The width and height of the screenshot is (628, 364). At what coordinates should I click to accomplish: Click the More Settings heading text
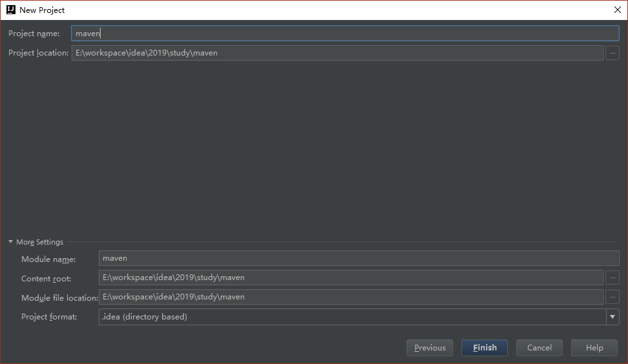click(x=39, y=242)
